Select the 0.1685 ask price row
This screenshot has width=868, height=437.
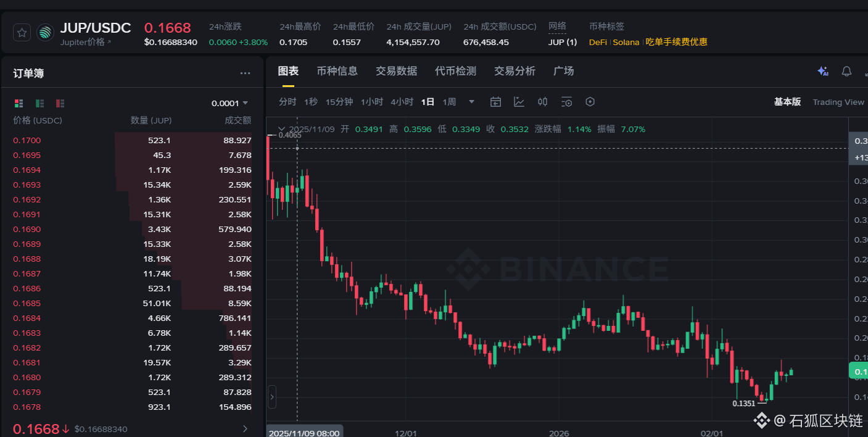(x=27, y=304)
